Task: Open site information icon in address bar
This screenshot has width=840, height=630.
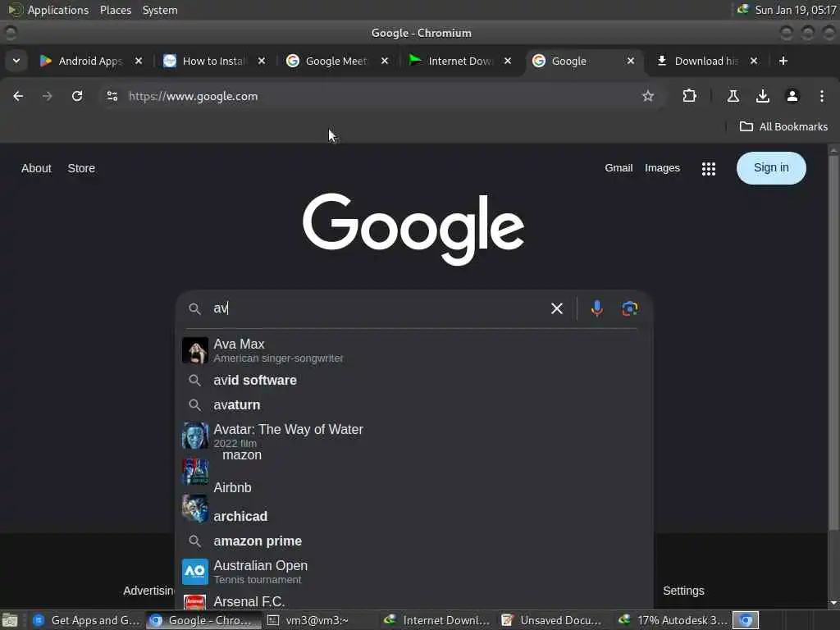Action: [112, 96]
